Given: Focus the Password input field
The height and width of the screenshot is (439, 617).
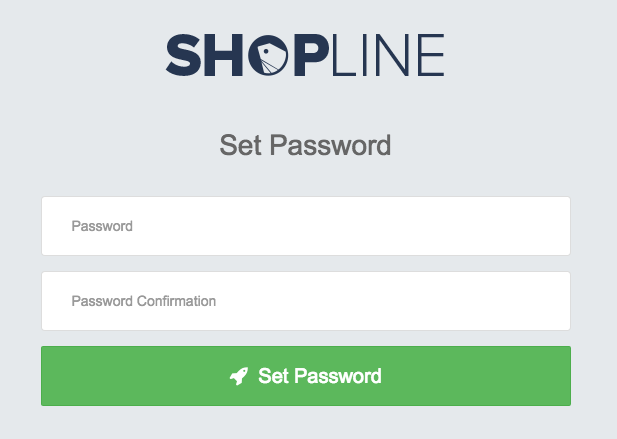Looking at the screenshot, I should 306,226.
